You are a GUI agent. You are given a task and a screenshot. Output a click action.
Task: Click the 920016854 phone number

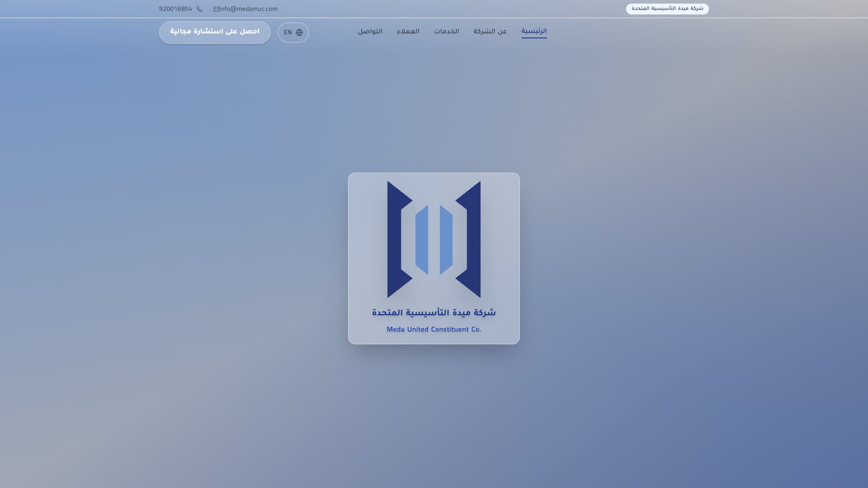(175, 9)
